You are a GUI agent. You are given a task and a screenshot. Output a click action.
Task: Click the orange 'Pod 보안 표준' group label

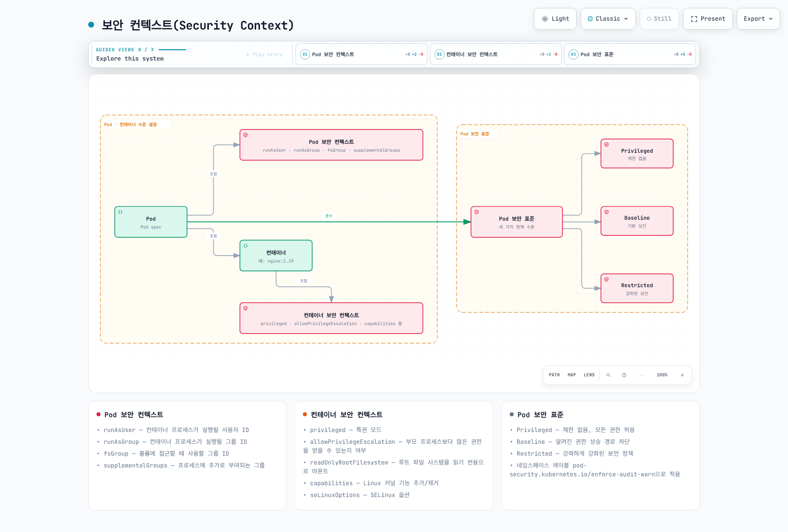475,134
